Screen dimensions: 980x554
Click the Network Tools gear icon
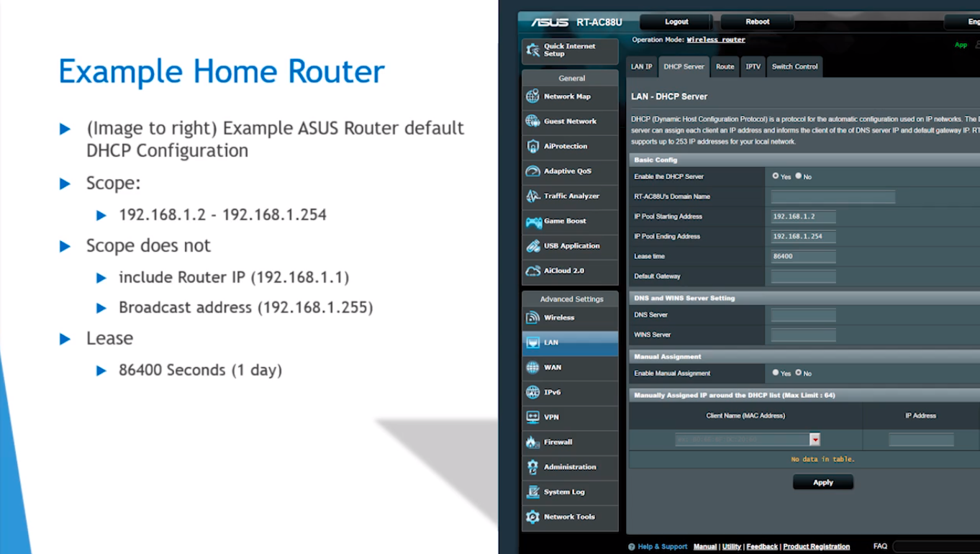532,517
